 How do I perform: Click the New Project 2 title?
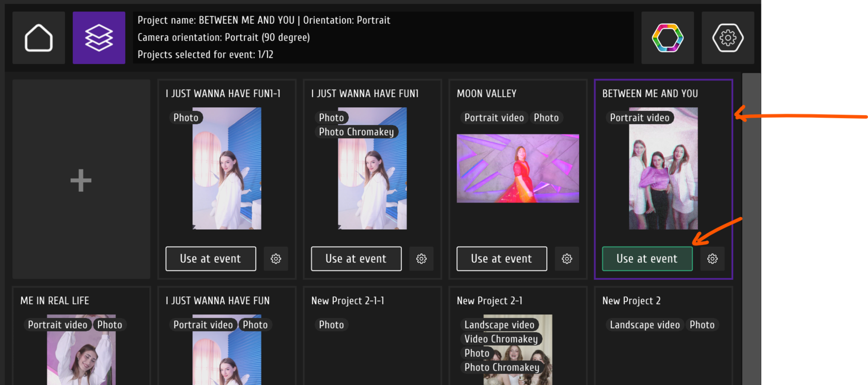pos(631,300)
